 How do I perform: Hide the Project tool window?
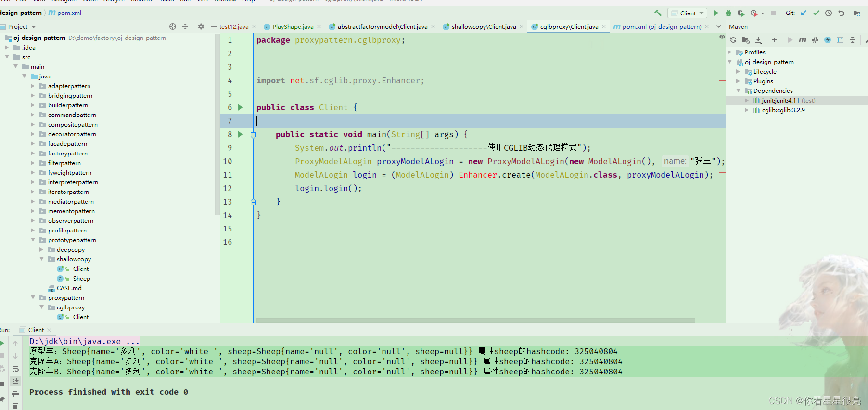(x=214, y=26)
